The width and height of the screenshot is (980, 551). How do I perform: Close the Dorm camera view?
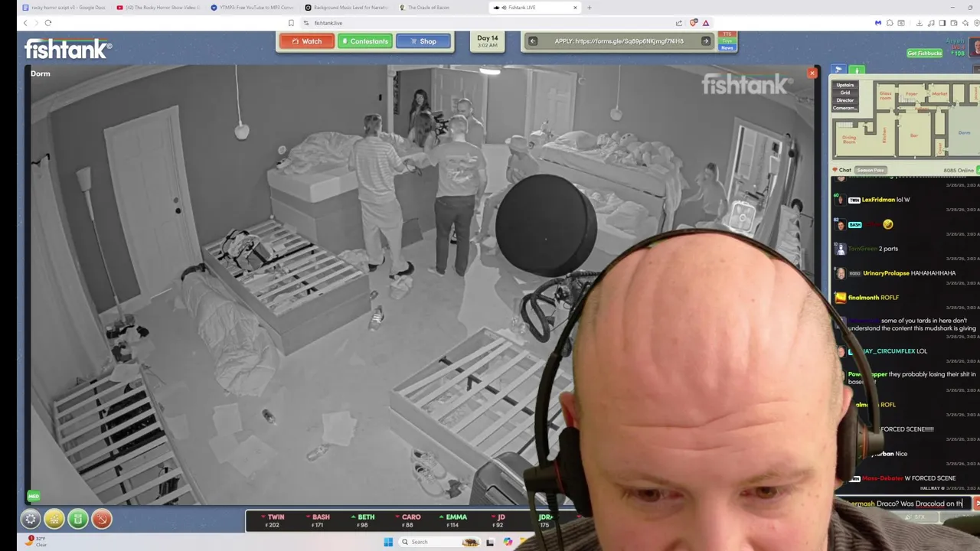coord(812,73)
